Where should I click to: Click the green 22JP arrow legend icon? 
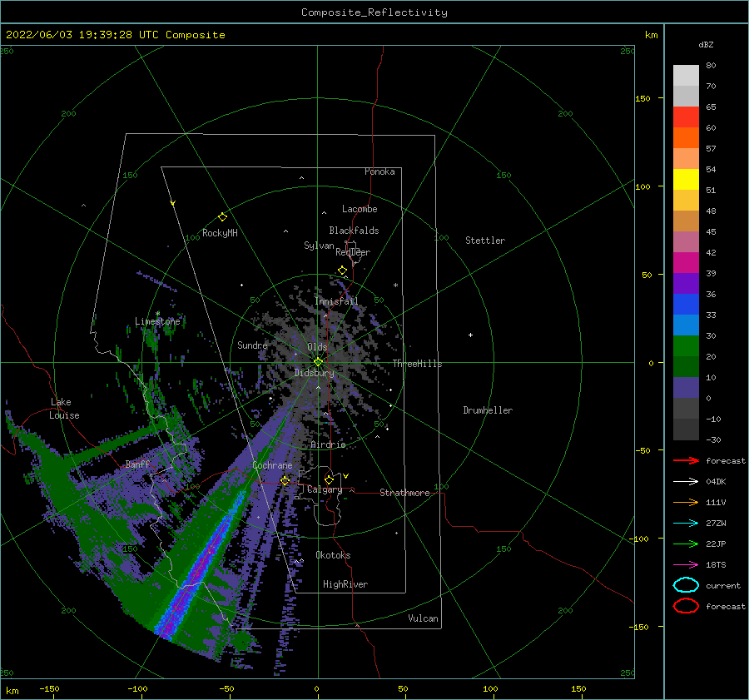[686, 544]
